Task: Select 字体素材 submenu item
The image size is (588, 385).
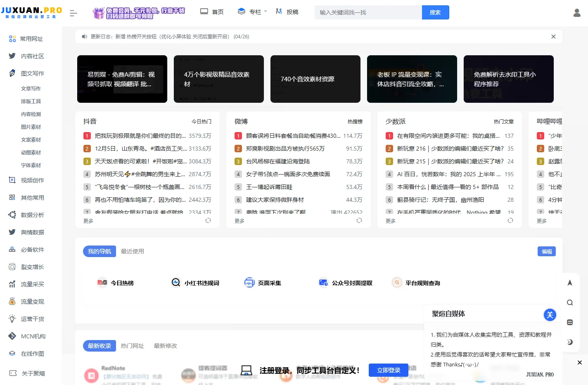Action: [x=31, y=165]
